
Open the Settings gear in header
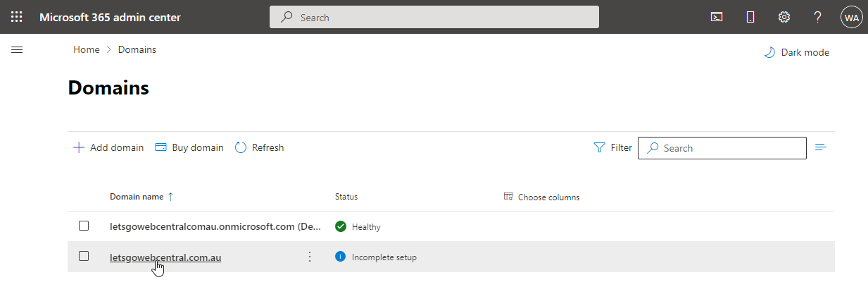(784, 17)
